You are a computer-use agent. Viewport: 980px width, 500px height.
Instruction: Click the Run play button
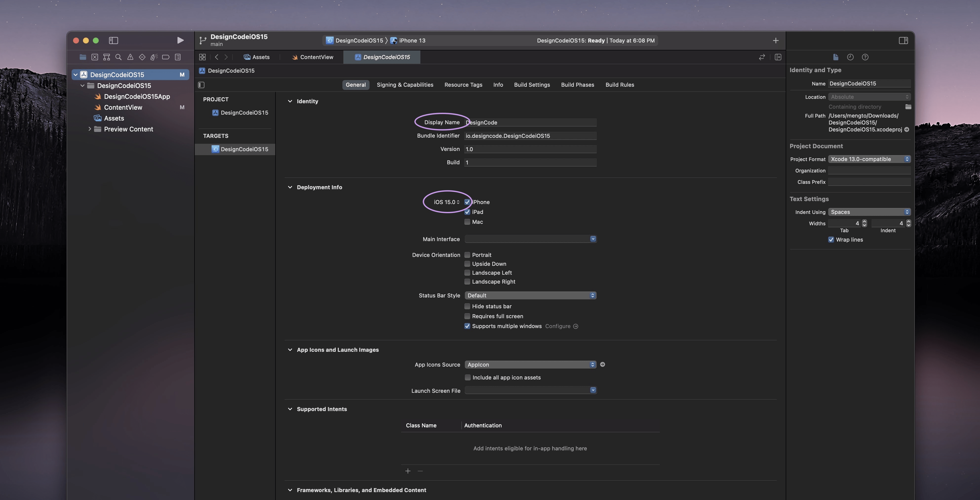[x=180, y=40]
